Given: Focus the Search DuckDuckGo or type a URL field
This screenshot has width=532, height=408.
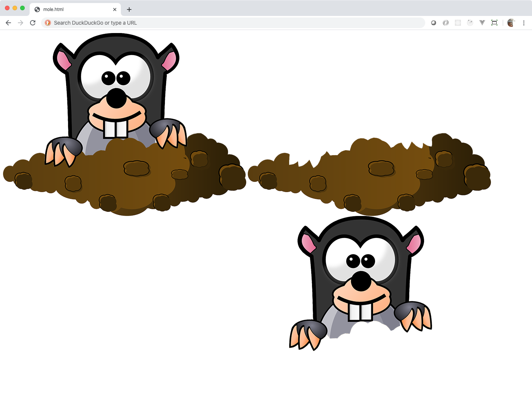Looking at the screenshot, I should pos(233,23).
